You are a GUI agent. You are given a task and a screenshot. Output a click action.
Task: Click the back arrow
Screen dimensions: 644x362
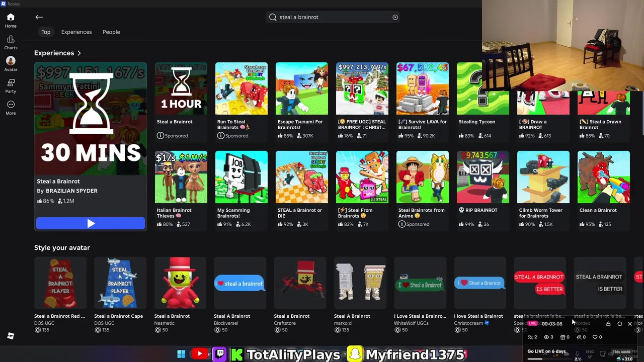[x=39, y=17]
